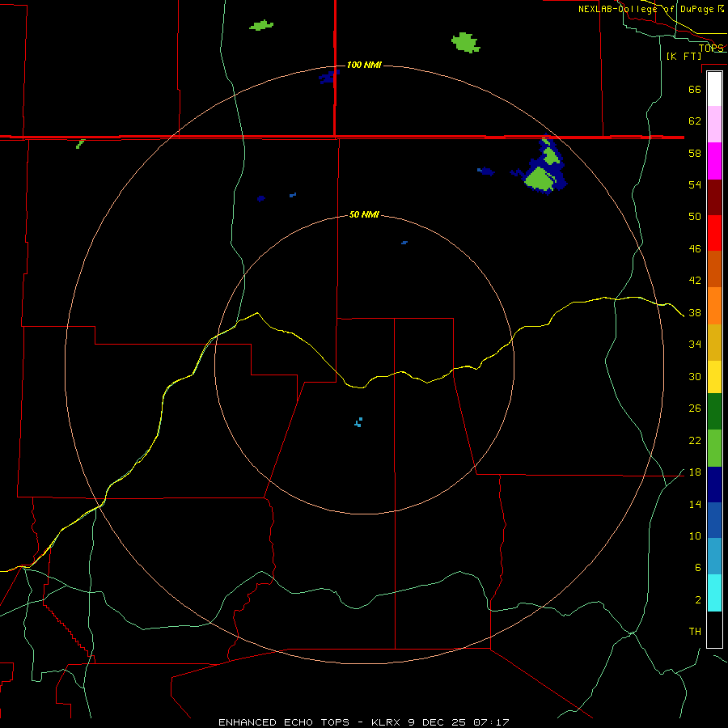The image size is (728, 728).
Task: Click the '34' legend value
Action: point(695,345)
